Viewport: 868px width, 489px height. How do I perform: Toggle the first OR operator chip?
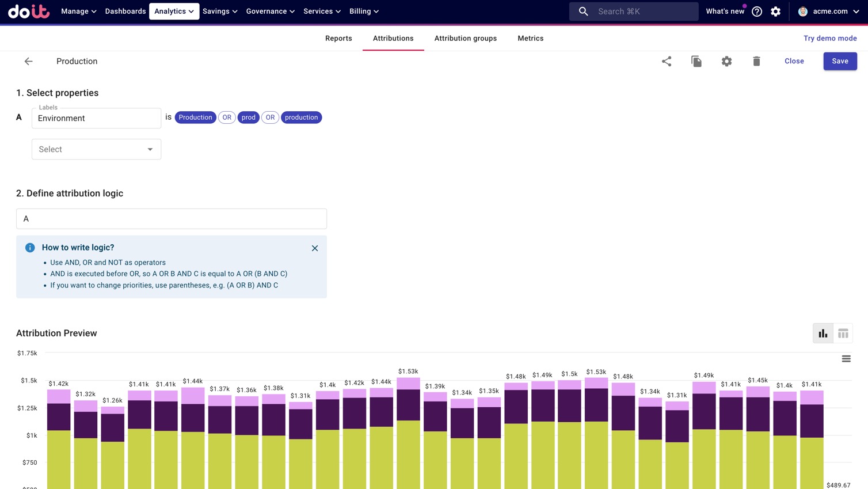pos(227,117)
